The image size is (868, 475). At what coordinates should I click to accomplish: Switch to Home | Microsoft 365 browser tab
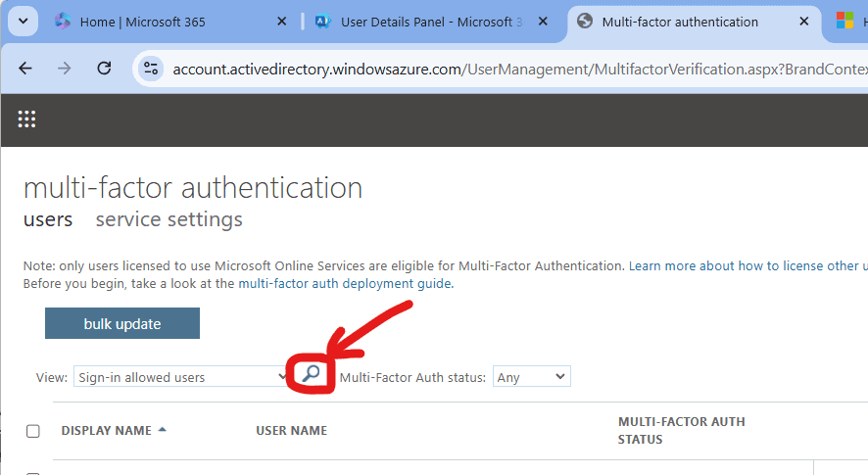tap(142, 22)
